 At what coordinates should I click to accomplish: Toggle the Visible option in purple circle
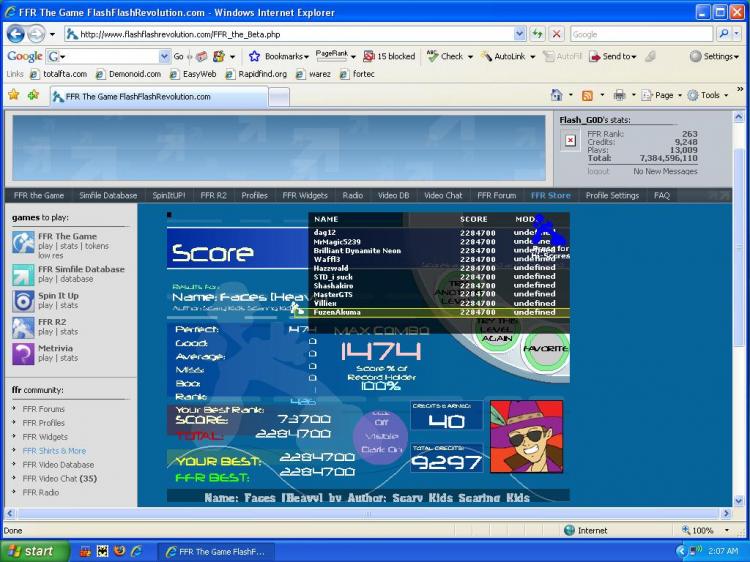pos(380,436)
